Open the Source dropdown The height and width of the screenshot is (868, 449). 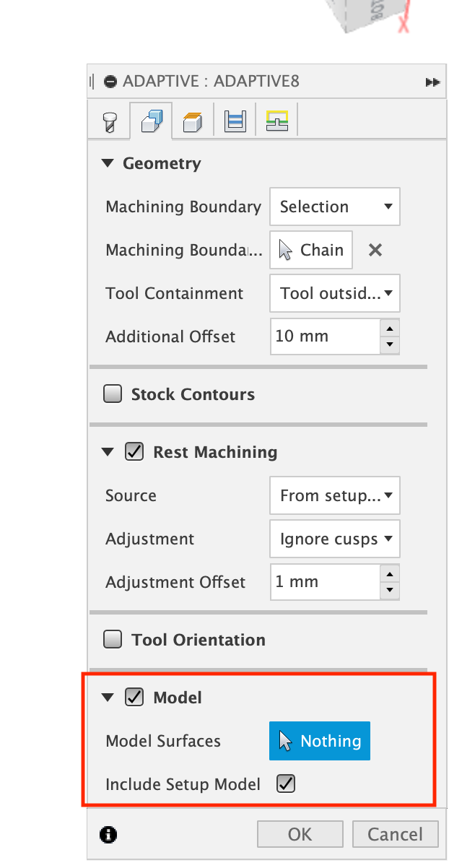(x=335, y=495)
